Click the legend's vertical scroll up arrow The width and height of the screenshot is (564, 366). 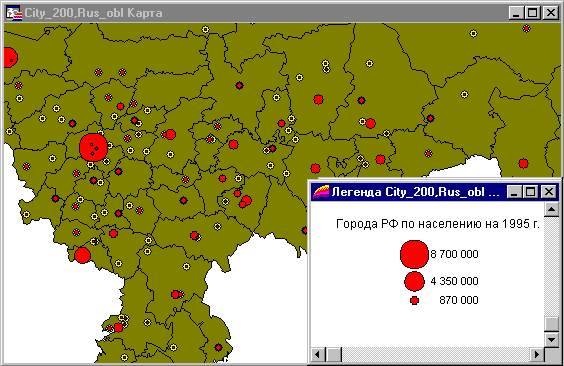(551, 209)
